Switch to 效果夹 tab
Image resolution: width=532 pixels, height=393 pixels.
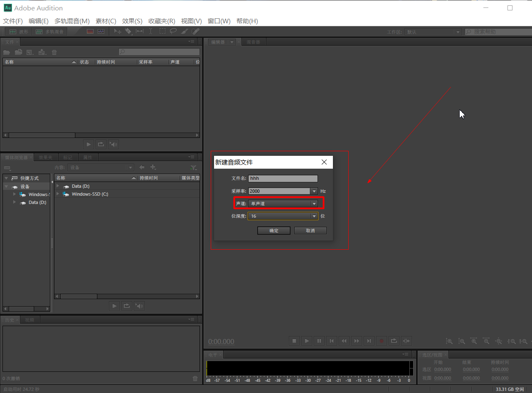tap(46, 157)
